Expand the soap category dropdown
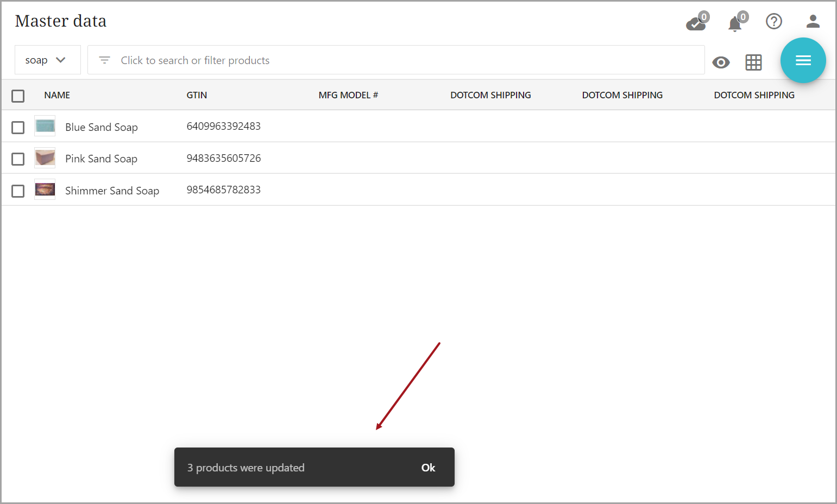Viewport: 837px width, 504px height. 47,60
